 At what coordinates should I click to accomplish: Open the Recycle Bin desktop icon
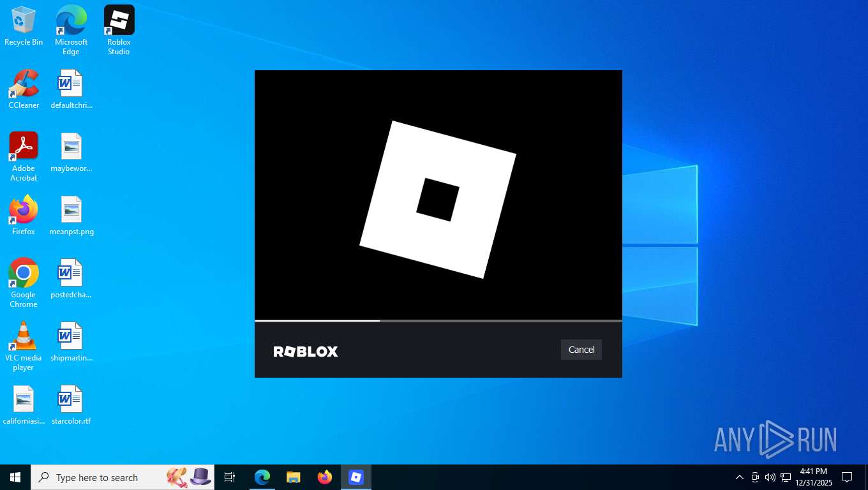pyautogui.click(x=24, y=26)
